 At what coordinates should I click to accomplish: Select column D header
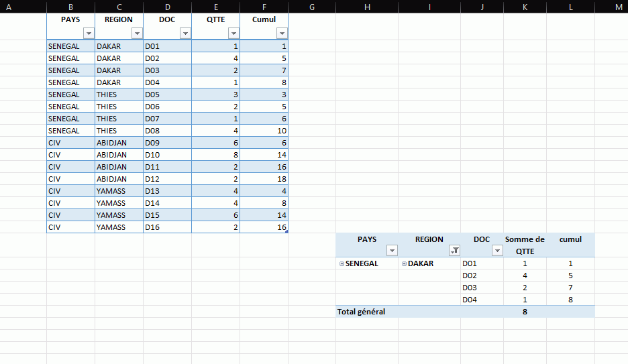click(x=168, y=7)
